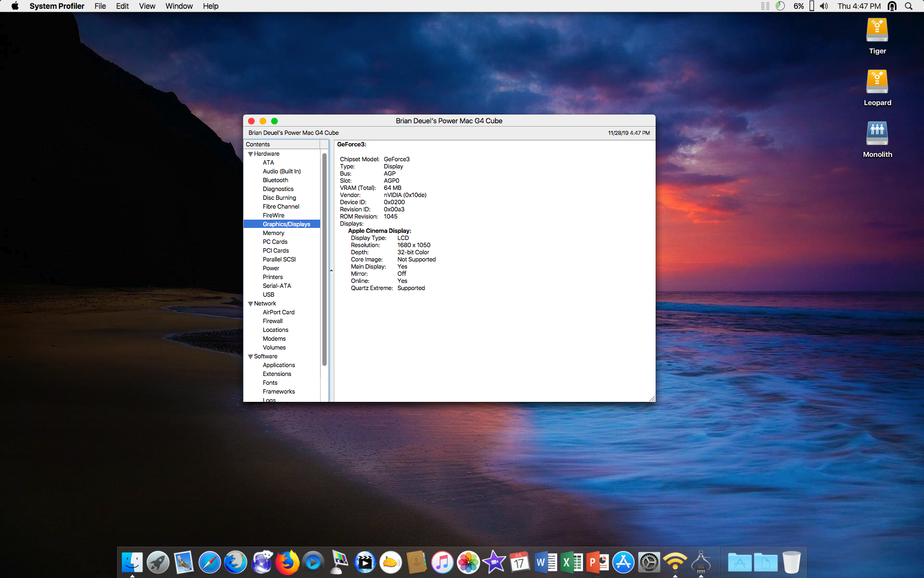Open the Help menu
Image resolution: width=924 pixels, height=578 pixels.
[x=211, y=6]
